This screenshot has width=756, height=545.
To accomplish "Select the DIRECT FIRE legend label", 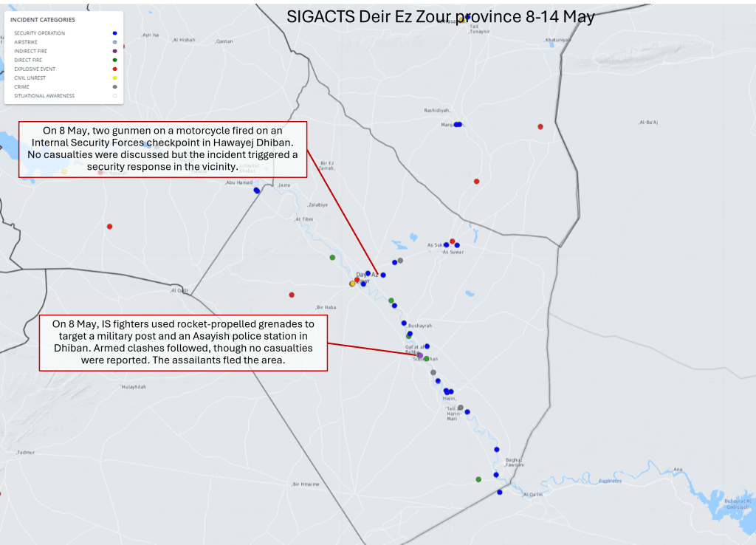I will point(28,61).
